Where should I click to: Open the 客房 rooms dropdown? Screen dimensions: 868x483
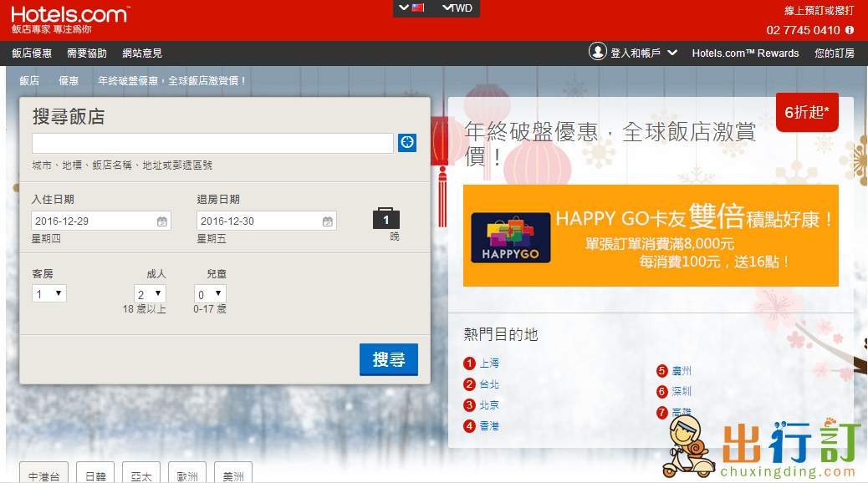(x=49, y=293)
